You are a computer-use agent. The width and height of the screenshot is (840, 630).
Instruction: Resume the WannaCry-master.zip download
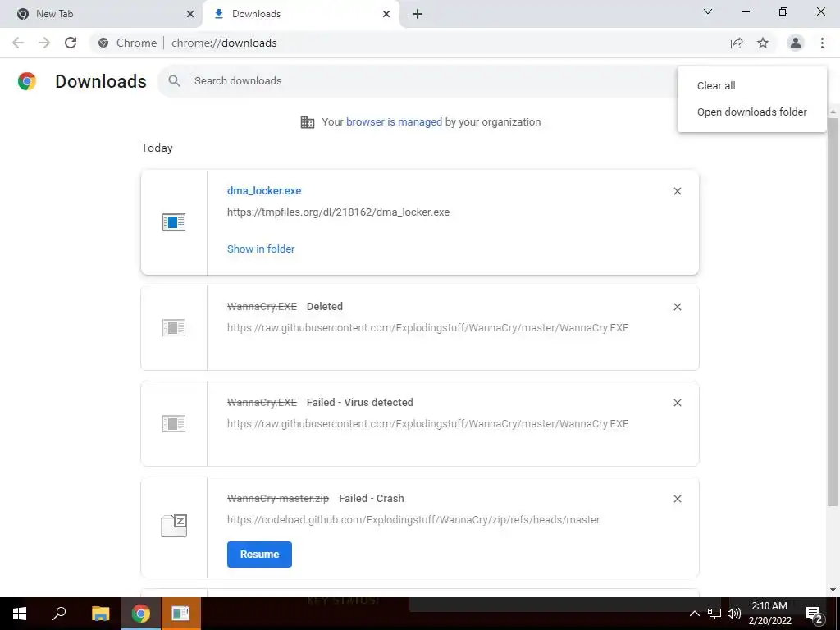coord(259,555)
